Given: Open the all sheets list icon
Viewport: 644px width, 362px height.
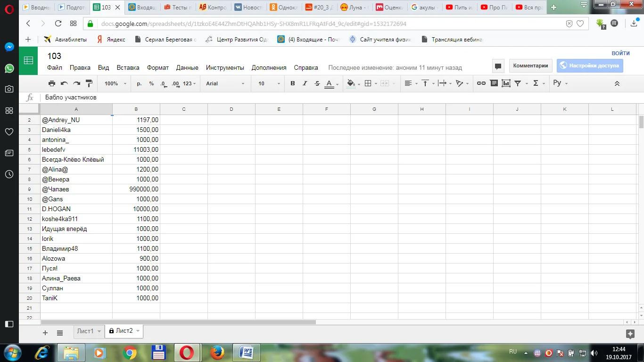Looking at the screenshot, I should pyautogui.click(x=60, y=333).
